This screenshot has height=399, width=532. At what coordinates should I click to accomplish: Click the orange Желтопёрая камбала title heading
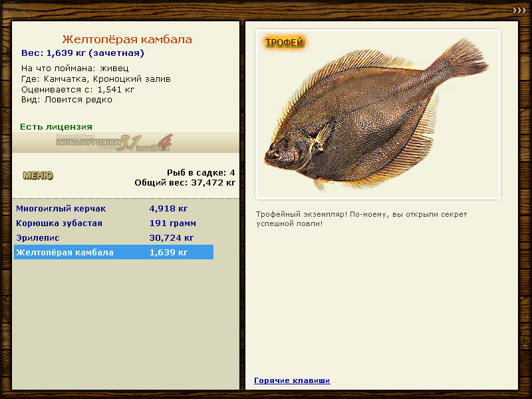coord(127,40)
